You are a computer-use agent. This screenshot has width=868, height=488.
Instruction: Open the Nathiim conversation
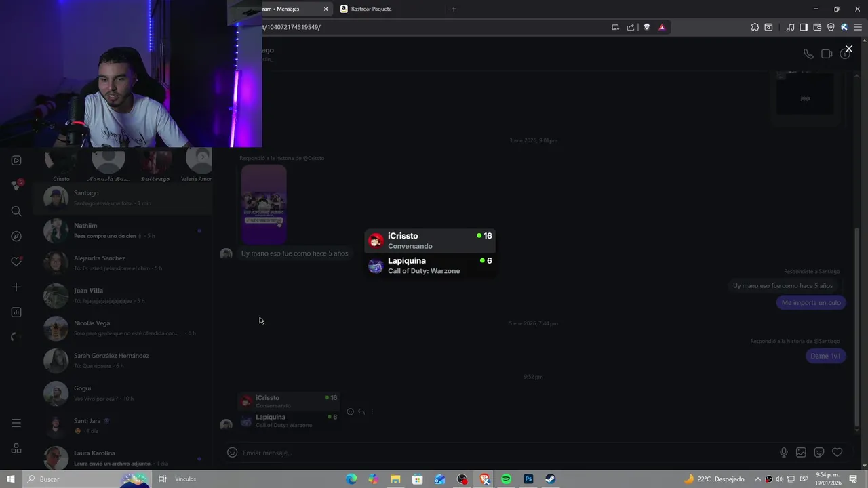pyautogui.click(x=123, y=230)
